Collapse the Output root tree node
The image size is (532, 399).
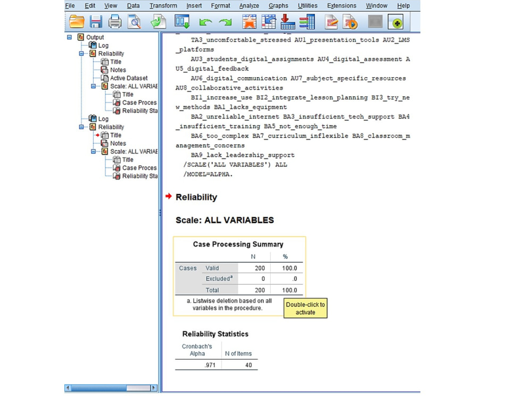(x=70, y=37)
